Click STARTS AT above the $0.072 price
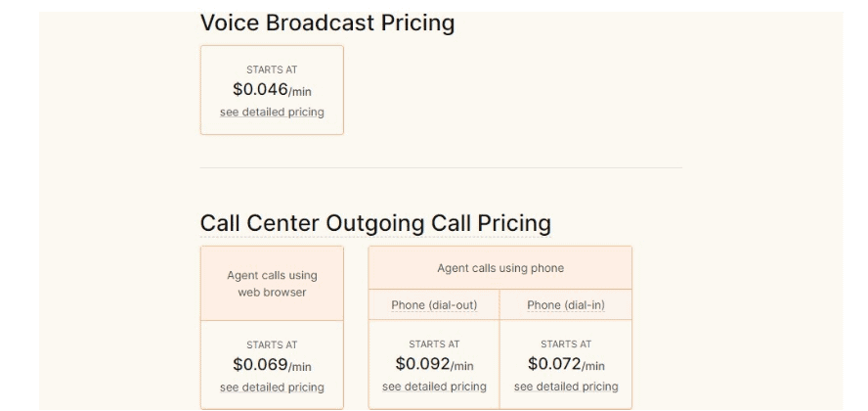The width and height of the screenshot is (868, 411). tap(566, 344)
